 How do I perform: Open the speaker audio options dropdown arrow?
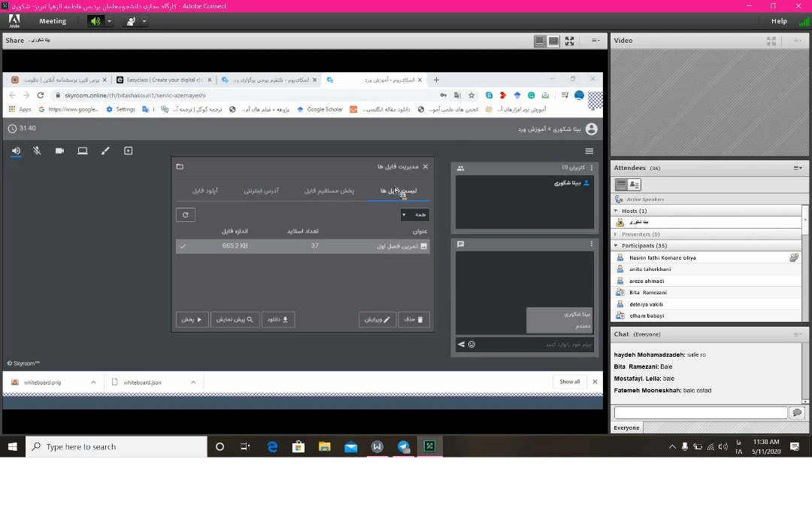[x=109, y=21]
